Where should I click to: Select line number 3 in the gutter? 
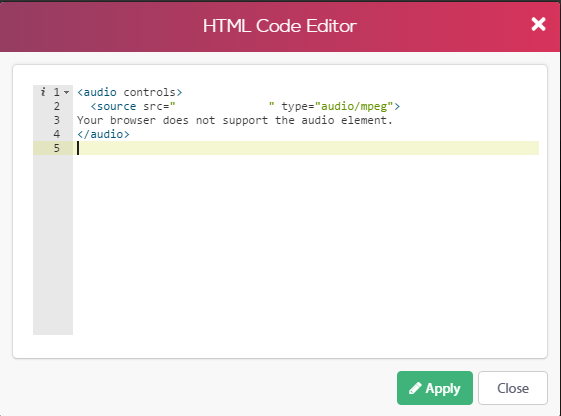click(x=57, y=120)
